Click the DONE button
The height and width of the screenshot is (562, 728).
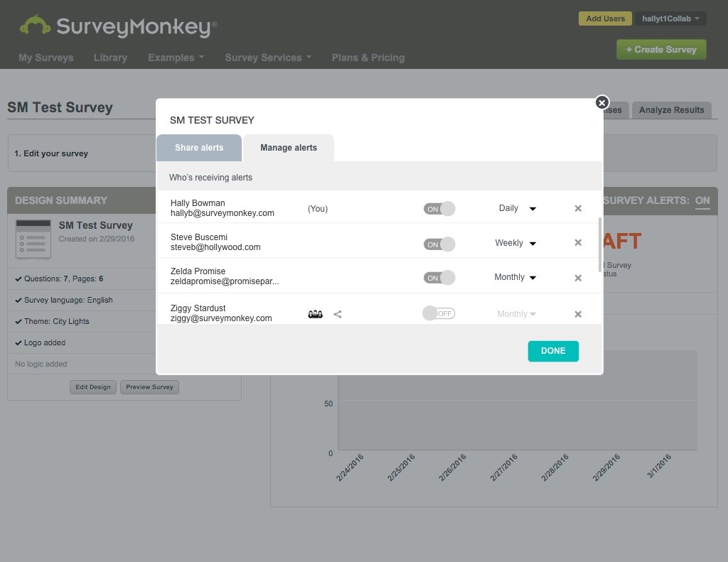pyautogui.click(x=553, y=351)
